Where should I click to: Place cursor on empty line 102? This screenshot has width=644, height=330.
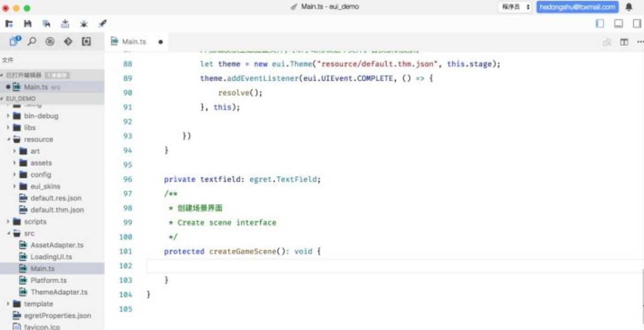point(395,266)
